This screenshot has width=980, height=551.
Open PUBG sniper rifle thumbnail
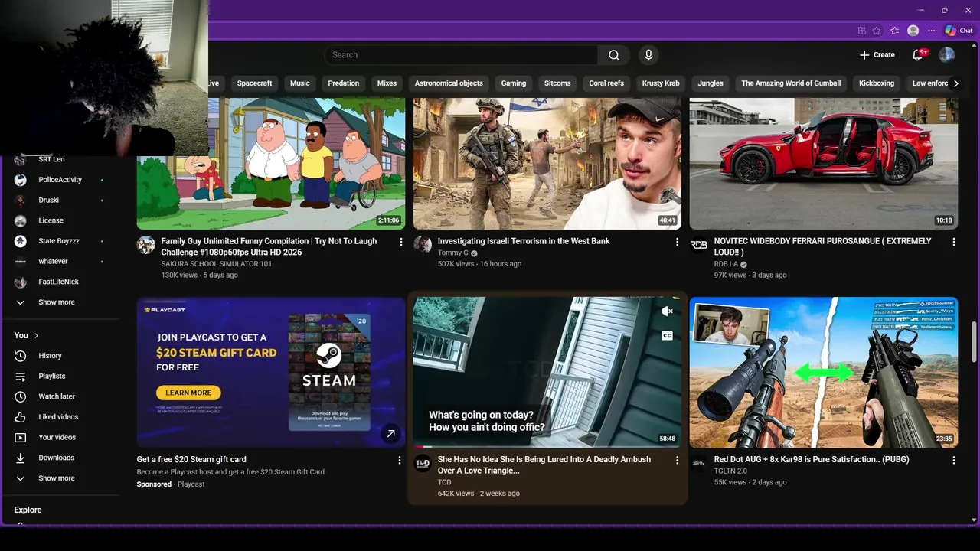point(824,373)
